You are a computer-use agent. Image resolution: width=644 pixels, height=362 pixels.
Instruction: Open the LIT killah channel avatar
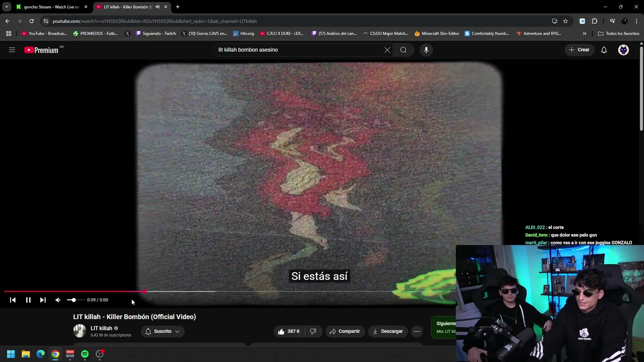click(x=79, y=331)
